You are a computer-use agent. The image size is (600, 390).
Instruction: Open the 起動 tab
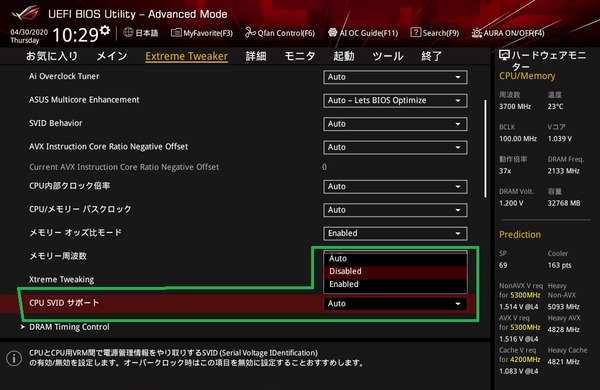pyautogui.click(x=344, y=56)
